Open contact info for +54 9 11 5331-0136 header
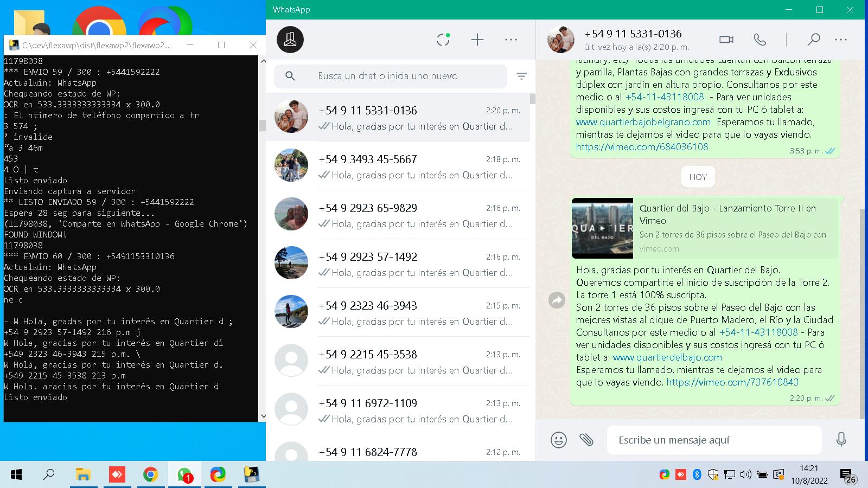 (633, 34)
